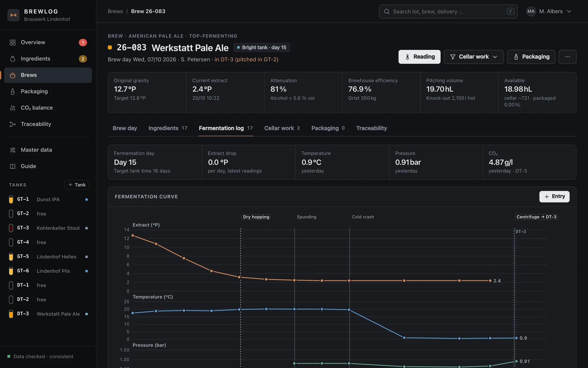Switch to the Cellar work tab

click(282, 128)
